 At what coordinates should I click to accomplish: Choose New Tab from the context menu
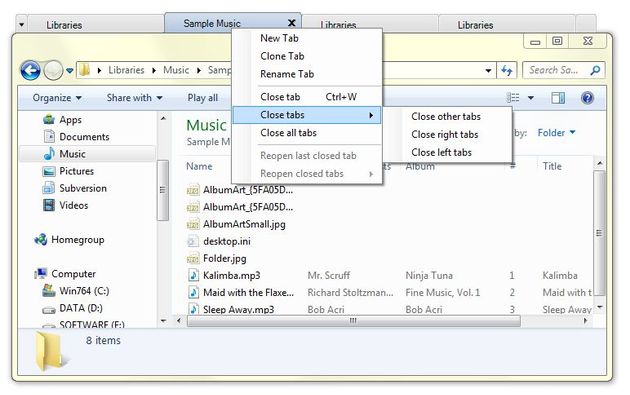[307, 38]
